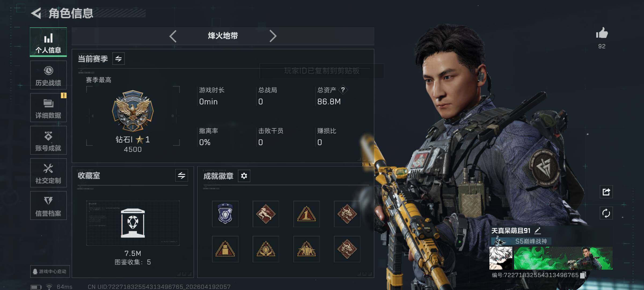Click the 游戏中心启动 button

click(x=50, y=271)
